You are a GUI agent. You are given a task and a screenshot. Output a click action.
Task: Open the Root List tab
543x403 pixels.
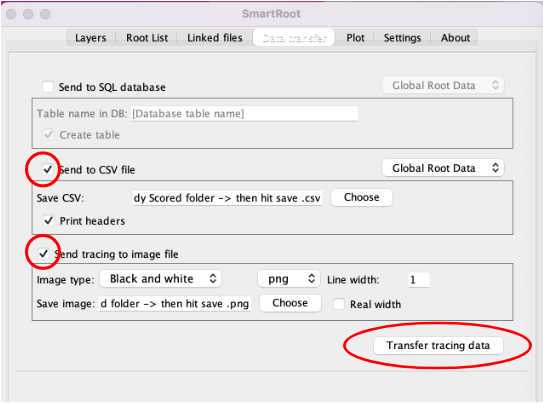147,38
